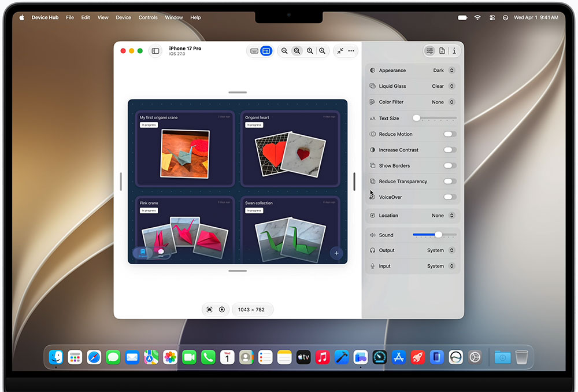The width and height of the screenshot is (578, 392).
Task: Enable the Increase Contrast switch
Action: [450, 150]
